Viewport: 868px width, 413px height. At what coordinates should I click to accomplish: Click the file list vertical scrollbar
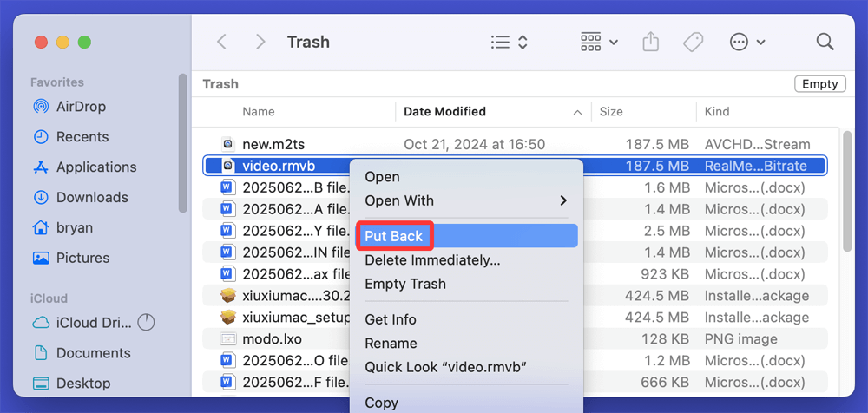tap(847, 191)
